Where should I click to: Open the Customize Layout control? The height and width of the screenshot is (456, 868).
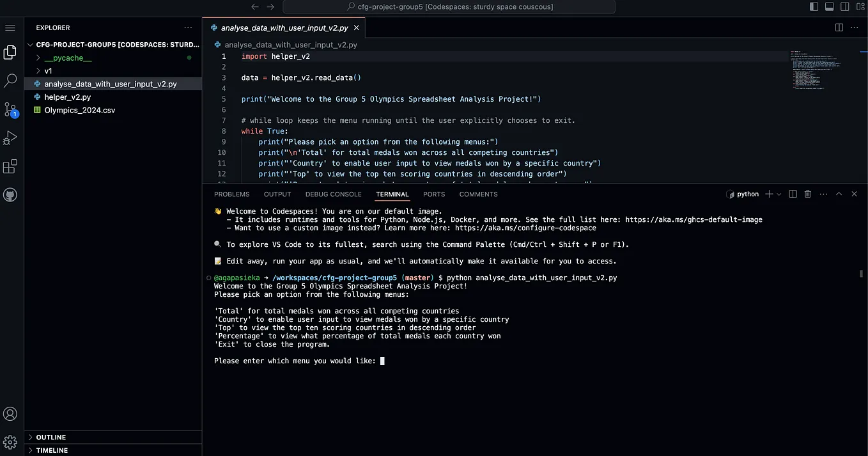point(860,6)
